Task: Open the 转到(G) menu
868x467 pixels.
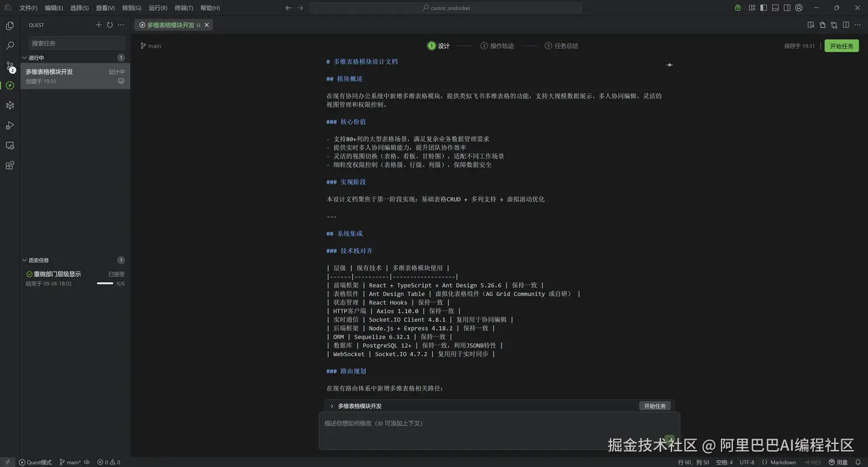Action: 131,8
